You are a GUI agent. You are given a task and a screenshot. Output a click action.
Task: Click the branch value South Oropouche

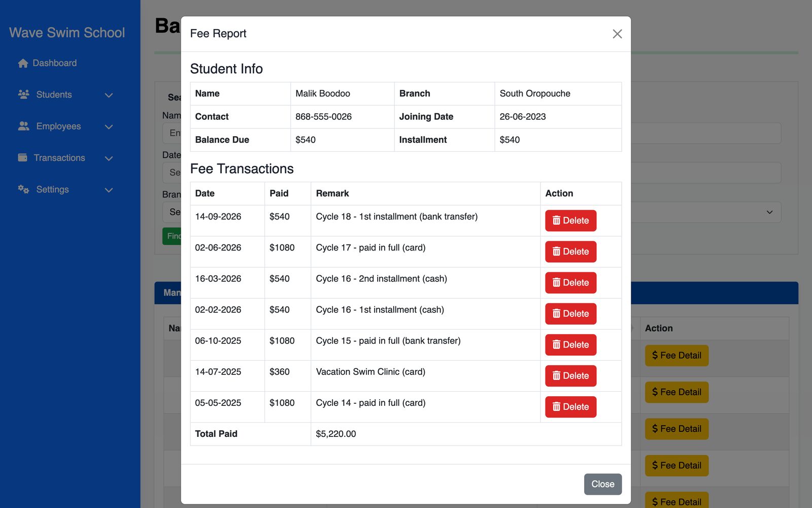coord(535,93)
